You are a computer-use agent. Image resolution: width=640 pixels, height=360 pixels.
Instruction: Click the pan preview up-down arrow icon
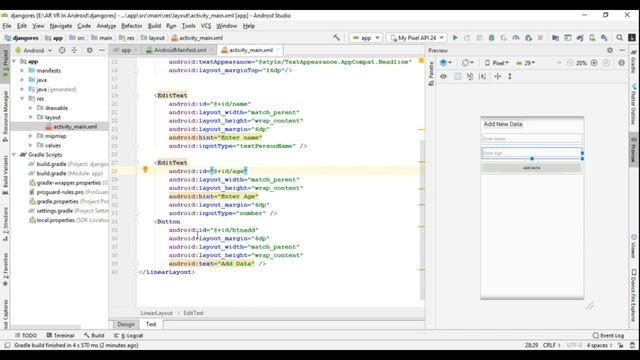[510, 76]
